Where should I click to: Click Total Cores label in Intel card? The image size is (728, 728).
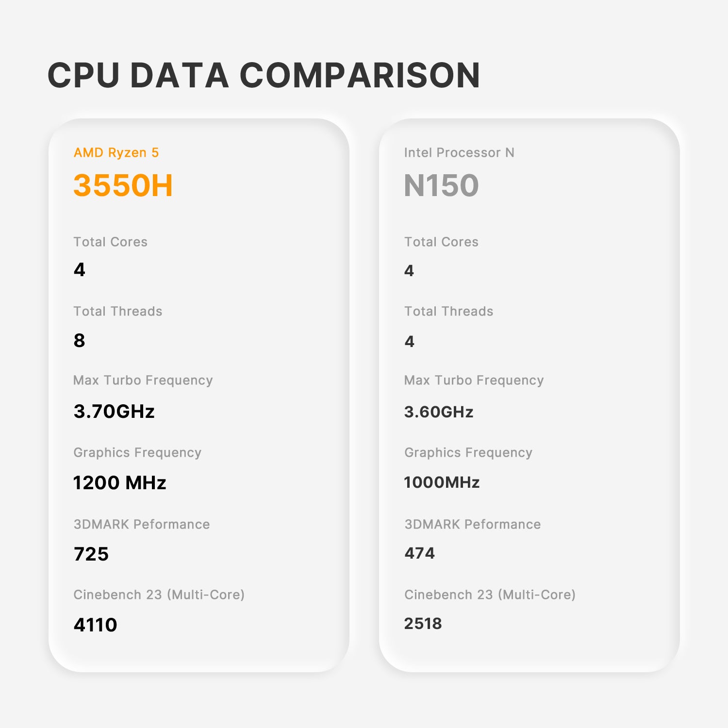441,242
